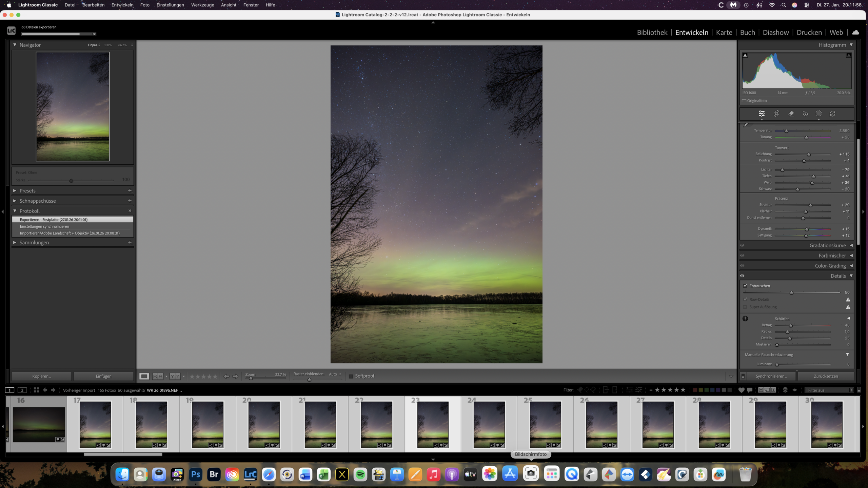This screenshot has height=488, width=868.
Task: Open the Masking tool
Action: point(818,114)
